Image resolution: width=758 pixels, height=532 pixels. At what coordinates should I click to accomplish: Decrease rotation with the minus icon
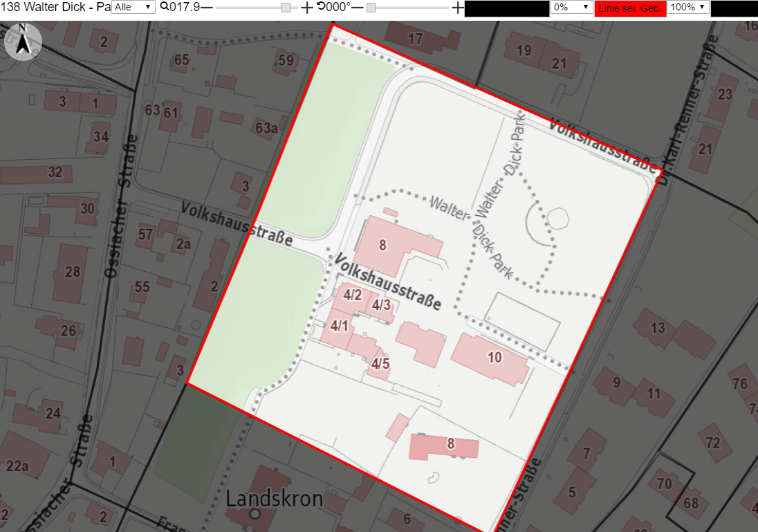pos(358,7)
